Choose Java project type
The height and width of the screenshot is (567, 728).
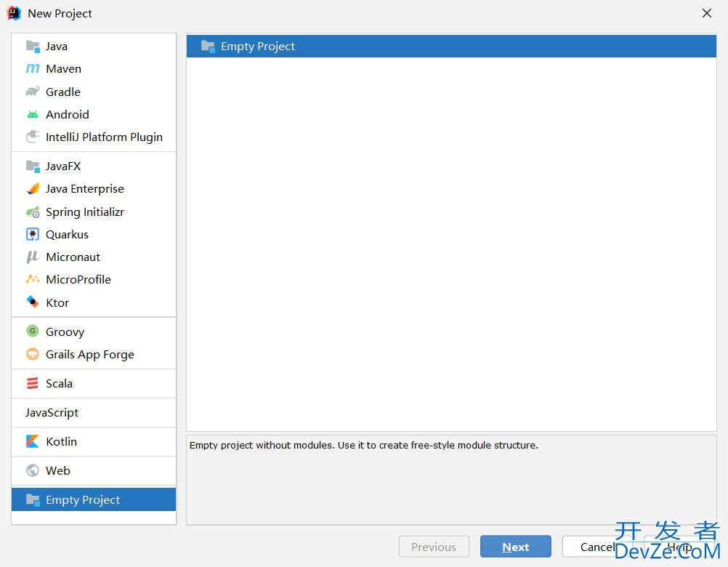(x=56, y=47)
